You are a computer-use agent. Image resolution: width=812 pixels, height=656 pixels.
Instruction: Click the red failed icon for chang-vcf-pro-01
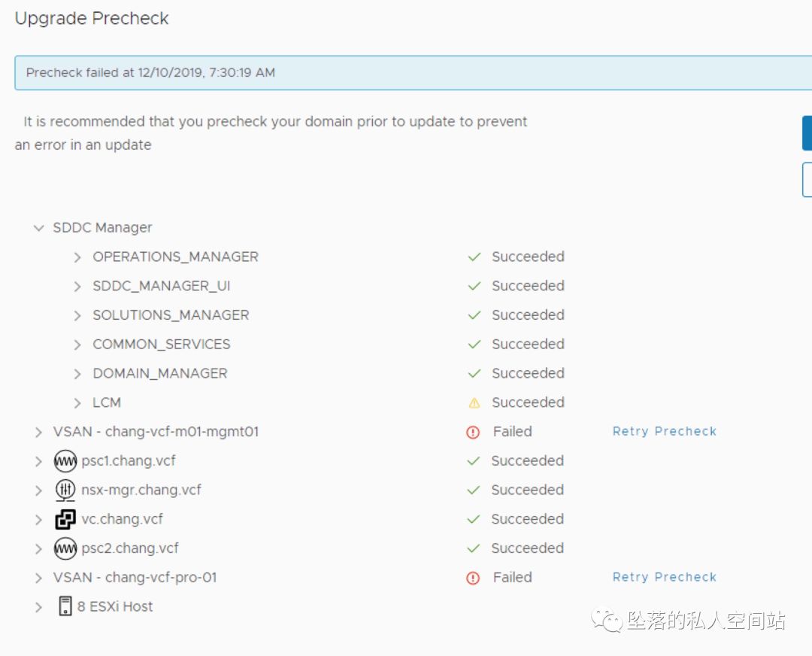click(473, 578)
